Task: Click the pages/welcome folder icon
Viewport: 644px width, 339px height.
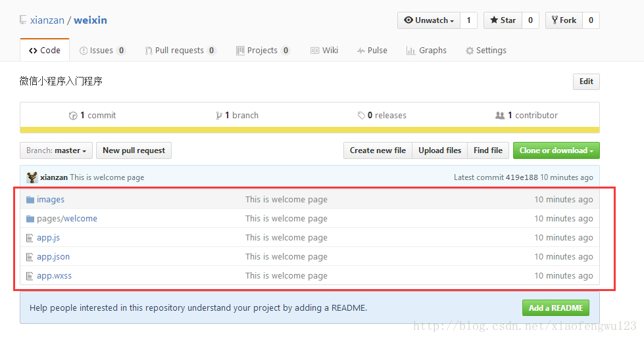Action: [x=30, y=219]
